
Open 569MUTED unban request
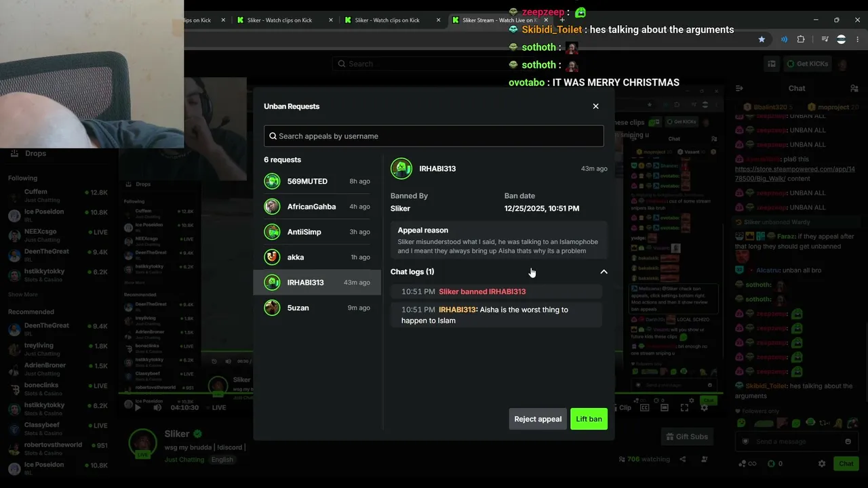tap(317, 182)
